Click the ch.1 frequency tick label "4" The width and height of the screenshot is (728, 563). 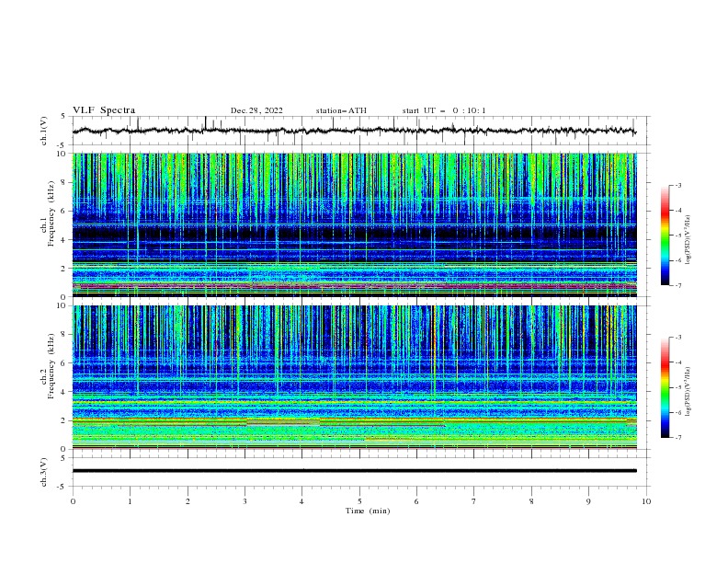tap(64, 240)
